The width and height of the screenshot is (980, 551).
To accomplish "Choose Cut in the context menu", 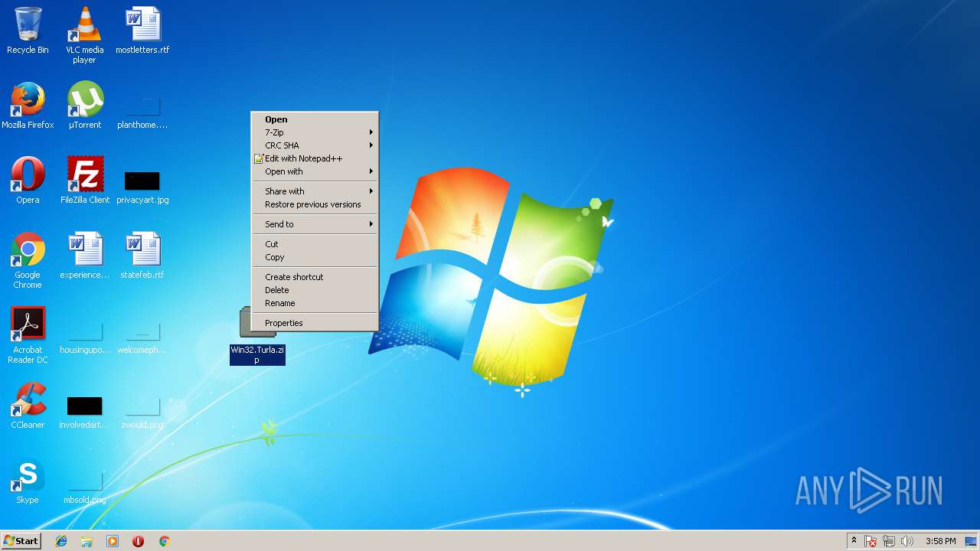I will (x=315, y=244).
